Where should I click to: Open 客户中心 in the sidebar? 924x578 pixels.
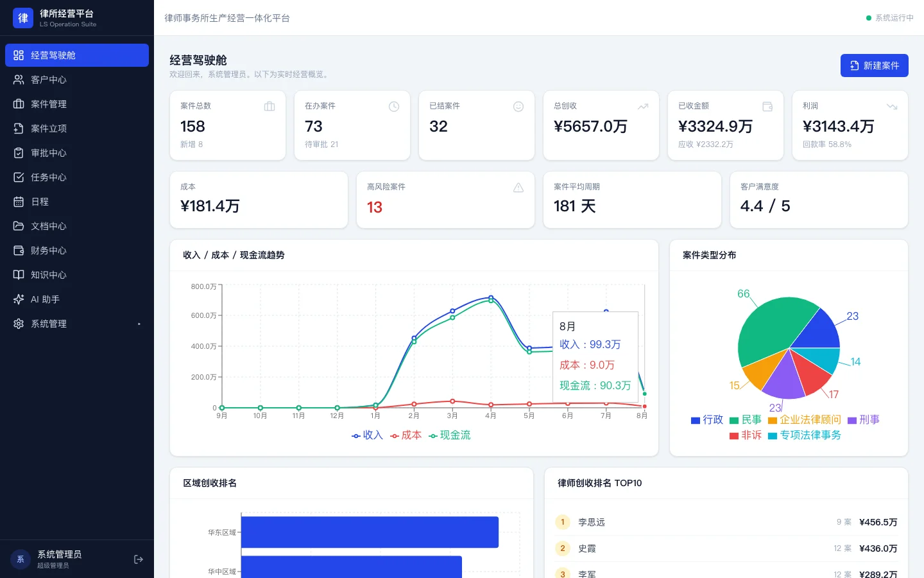tap(77, 80)
